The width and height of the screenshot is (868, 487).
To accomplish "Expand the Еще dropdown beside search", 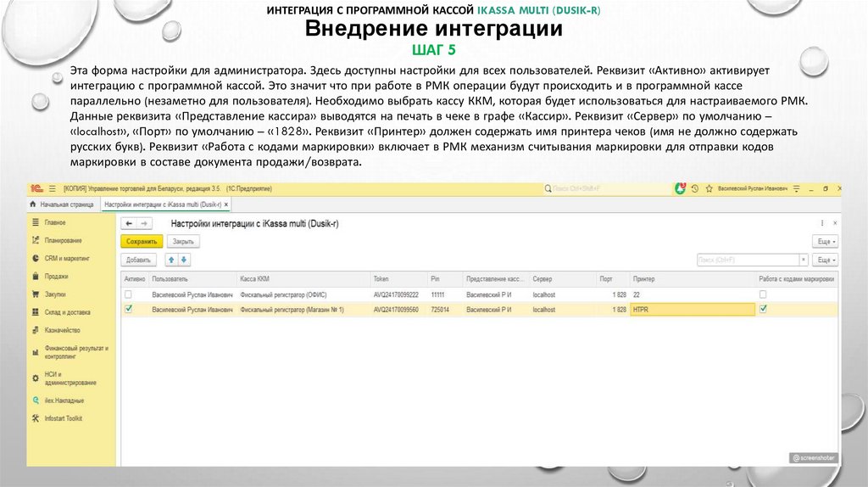I will pos(826,260).
